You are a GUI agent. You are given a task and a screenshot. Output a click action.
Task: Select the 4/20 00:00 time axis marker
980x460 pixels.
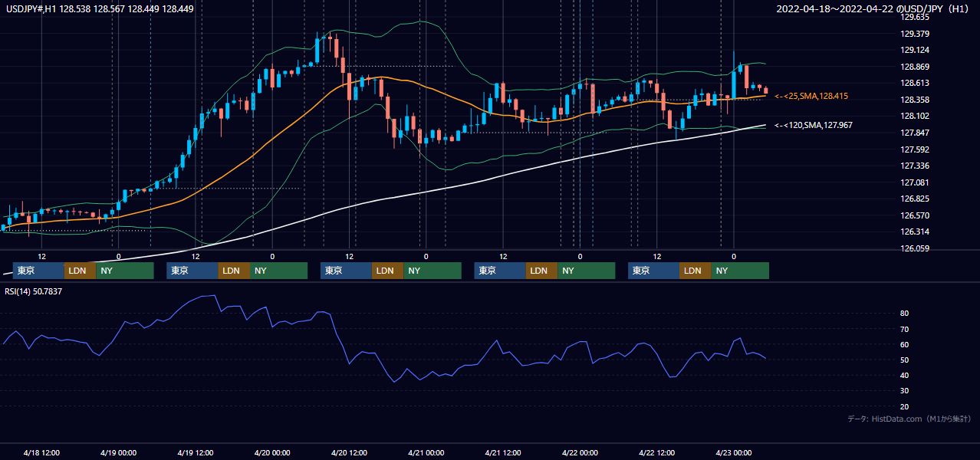click(x=272, y=453)
